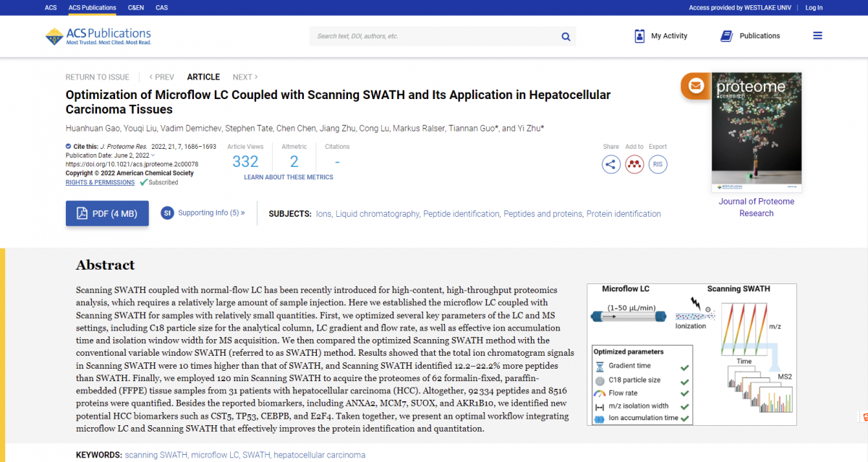
Task: Go to the PREV article
Action: point(161,77)
